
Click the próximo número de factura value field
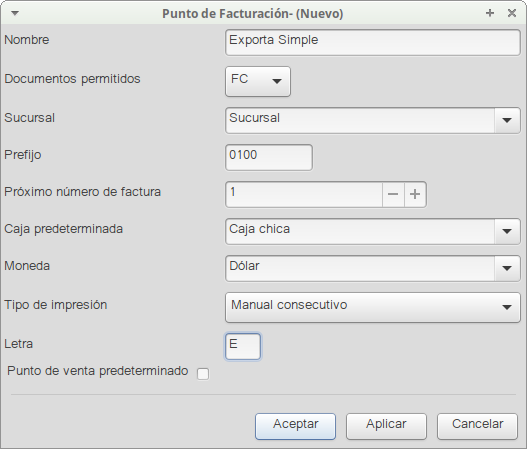(304, 194)
